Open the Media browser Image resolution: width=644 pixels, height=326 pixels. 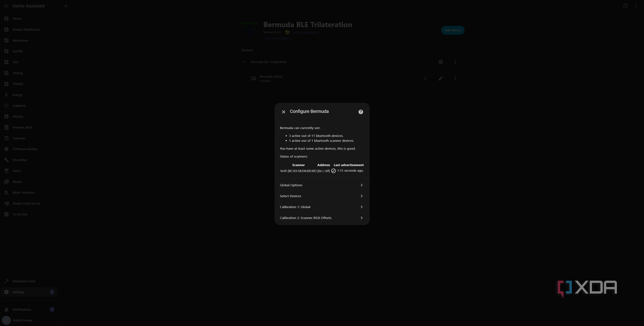(x=28, y=182)
